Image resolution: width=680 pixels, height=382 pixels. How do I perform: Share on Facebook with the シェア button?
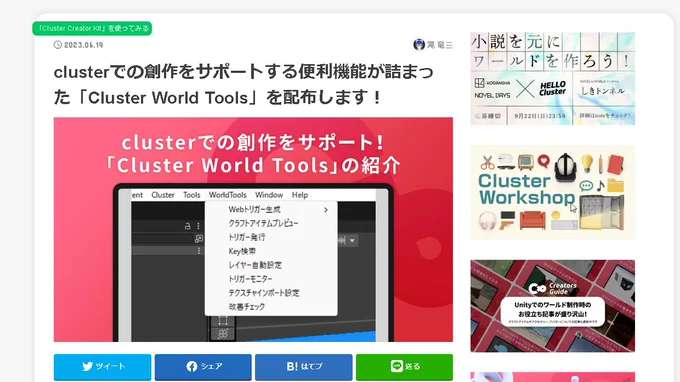(203, 367)
